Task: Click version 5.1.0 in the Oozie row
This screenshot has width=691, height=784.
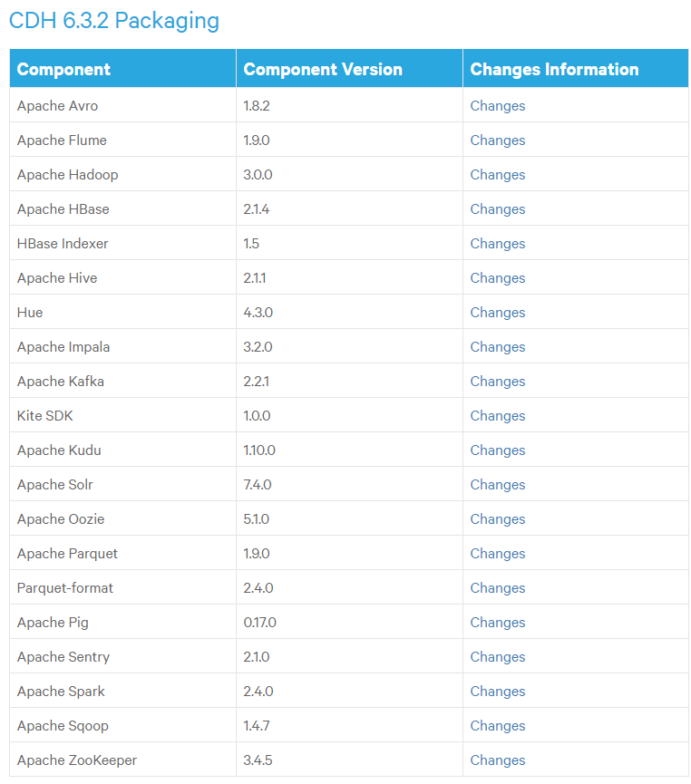Action: tap(257, 520)
